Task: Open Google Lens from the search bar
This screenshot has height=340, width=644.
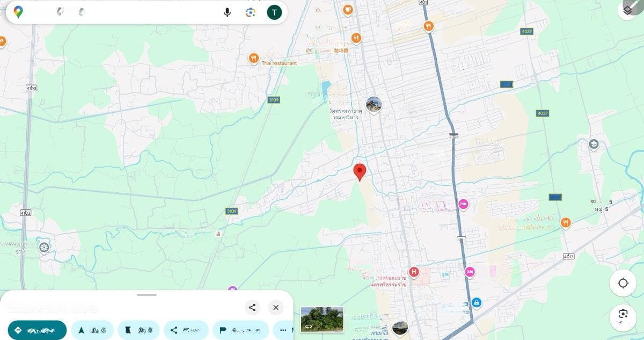Action: pos(251,12)
